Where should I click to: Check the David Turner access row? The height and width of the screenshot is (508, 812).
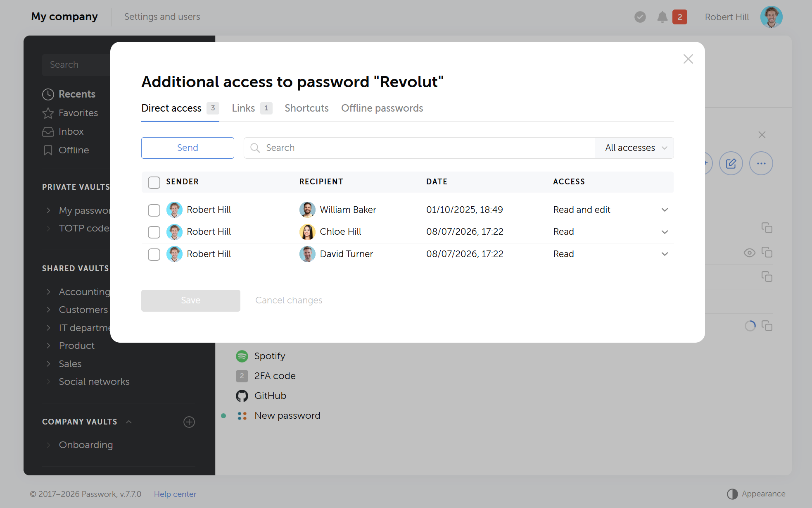point(154,254)
